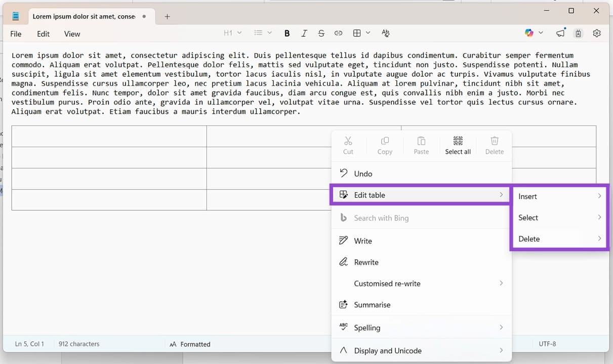The image size is (613, 364).
Task: Clear formatting with the A-eraser icon
Action: click(x=386, y=33)
